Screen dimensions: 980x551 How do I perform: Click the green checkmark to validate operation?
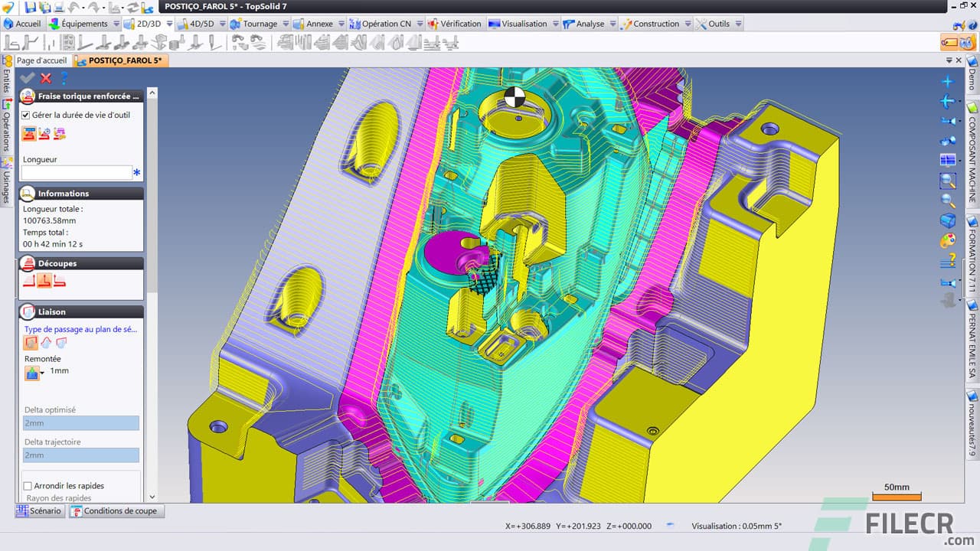coord(28,78)
